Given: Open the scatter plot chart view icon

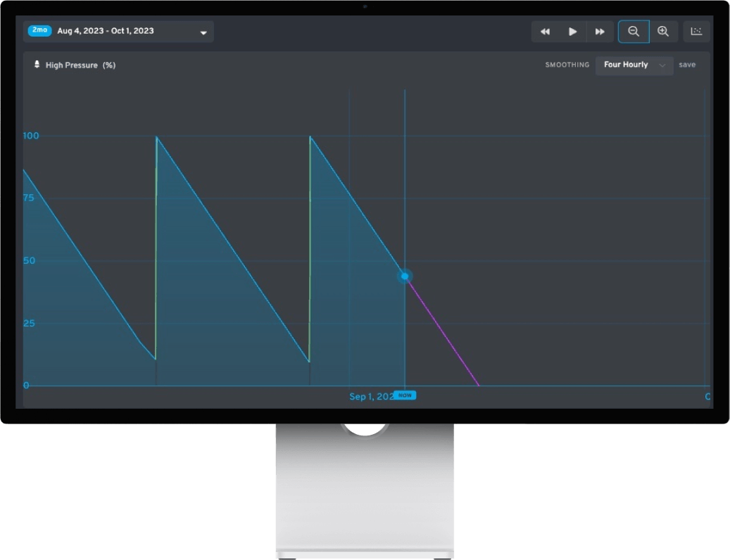Looking at the screenshot, I should [696, 31].
